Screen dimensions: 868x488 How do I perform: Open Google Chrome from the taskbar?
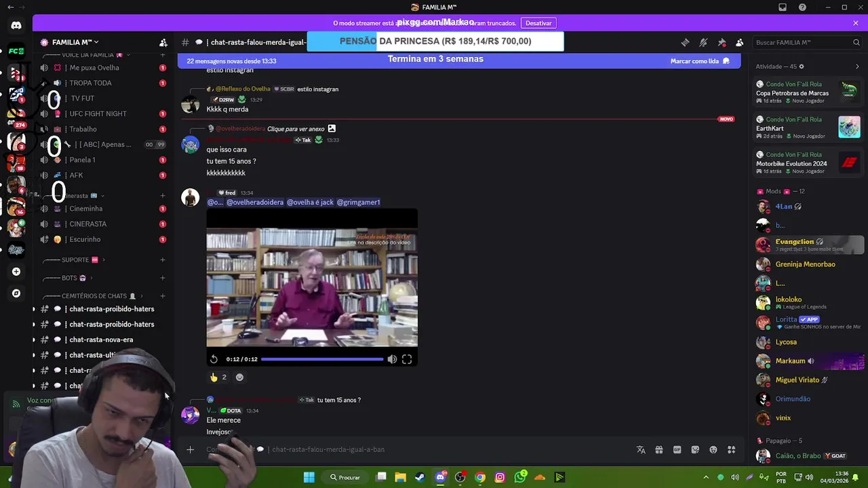pos(480,477)
